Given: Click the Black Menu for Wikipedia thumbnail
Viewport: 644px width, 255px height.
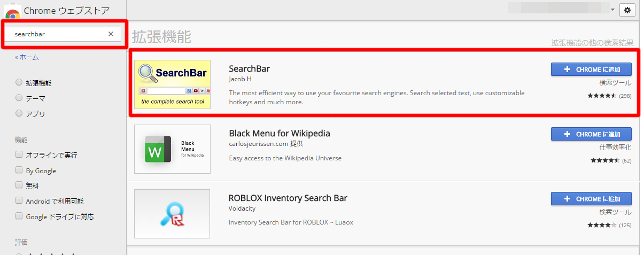Looking at the screenshot, I should [172, 149].
